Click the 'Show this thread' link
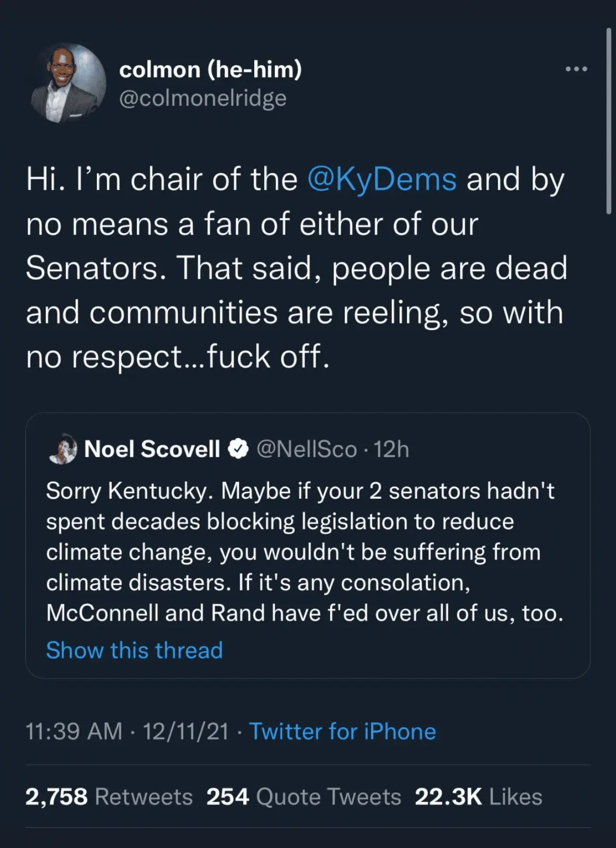 [135, 650]
